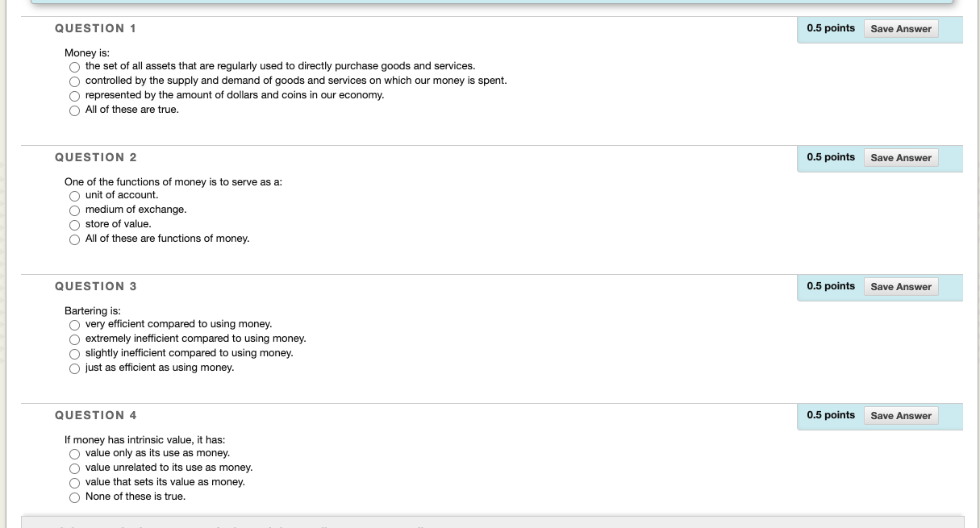Select 'slightly inefficient compared to using money'
The image size is (980, 528).
(75, 354)
